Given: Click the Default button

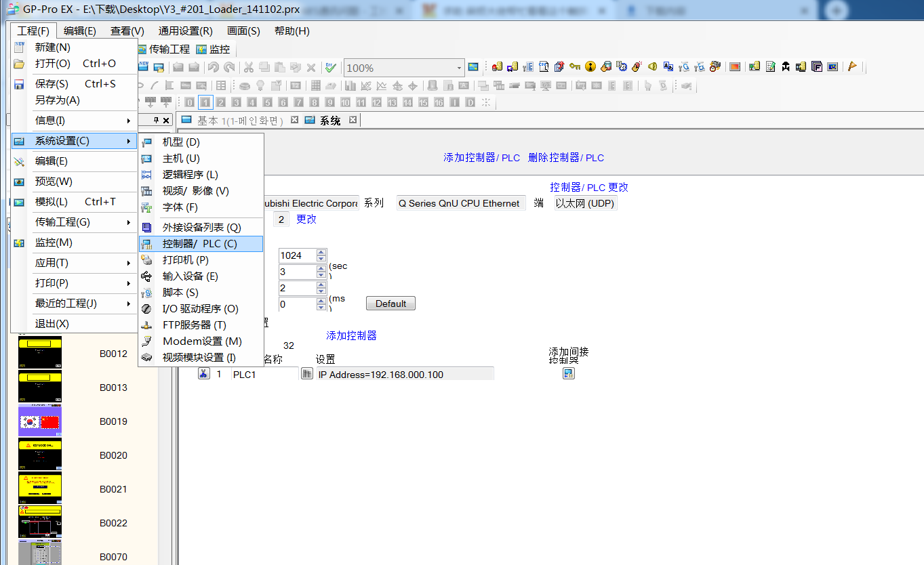Looking at the screenshot, I should (x=390, y=304).
